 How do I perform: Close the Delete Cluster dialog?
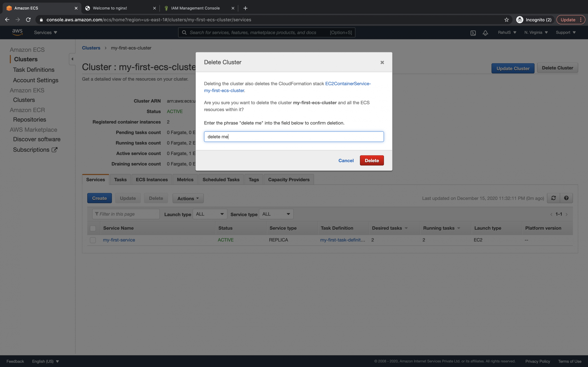pyautogui.click(x=382, y=62)
